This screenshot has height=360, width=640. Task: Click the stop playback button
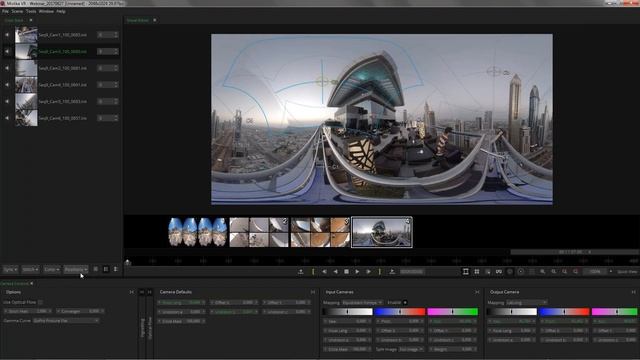tap(346, 271)
